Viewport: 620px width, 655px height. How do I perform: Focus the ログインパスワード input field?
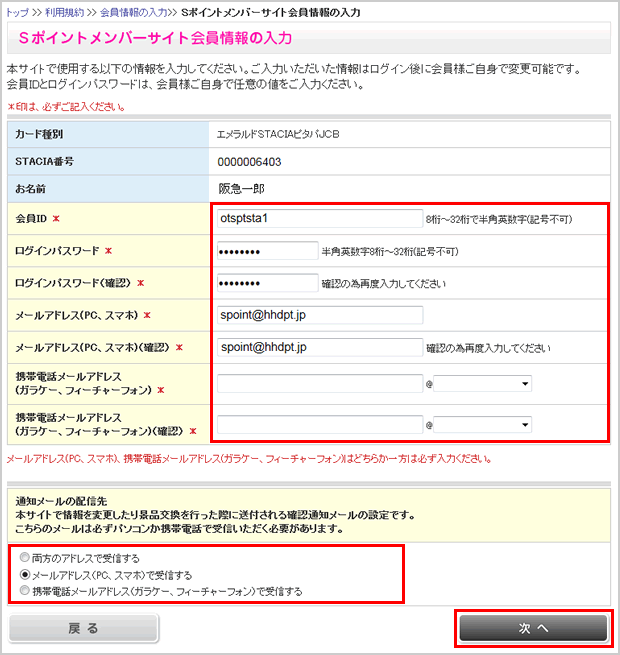(x=266, y=251)
